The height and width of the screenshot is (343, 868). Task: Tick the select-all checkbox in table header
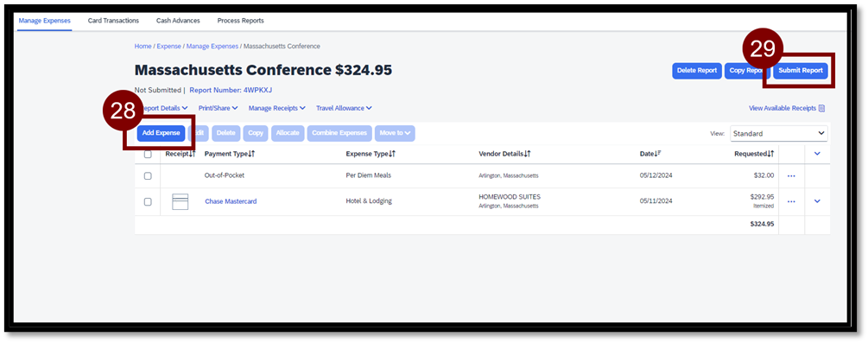click(148, 155)
